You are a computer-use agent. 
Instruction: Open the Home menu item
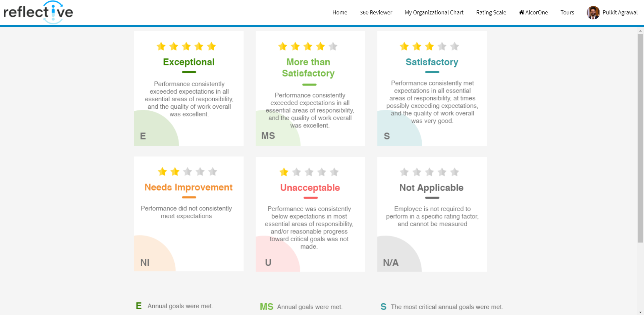(x=340, y=13)
